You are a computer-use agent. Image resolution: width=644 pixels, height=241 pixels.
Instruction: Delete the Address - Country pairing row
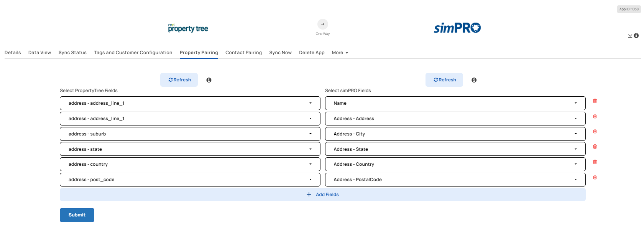[x=595, y=162]
